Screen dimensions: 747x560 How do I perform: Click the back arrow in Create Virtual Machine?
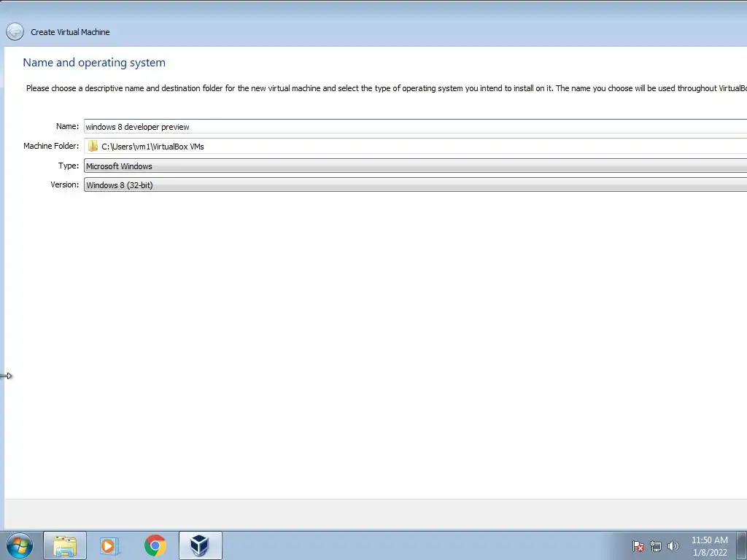tap(15, 32)
